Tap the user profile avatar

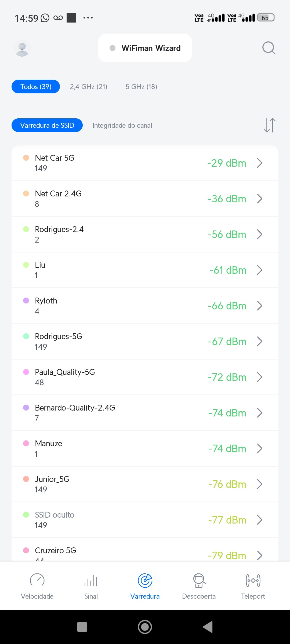(x=22, y=48)
